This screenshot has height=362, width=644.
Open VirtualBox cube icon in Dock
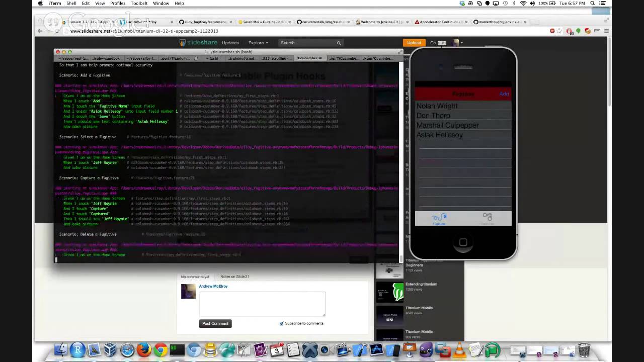point(110,349)
